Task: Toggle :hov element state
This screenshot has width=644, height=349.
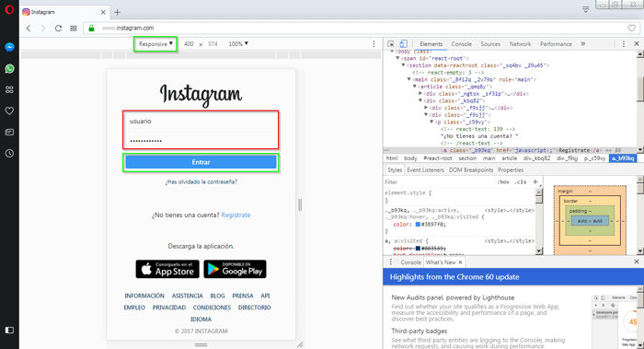Action: click(x=503, y=182)
